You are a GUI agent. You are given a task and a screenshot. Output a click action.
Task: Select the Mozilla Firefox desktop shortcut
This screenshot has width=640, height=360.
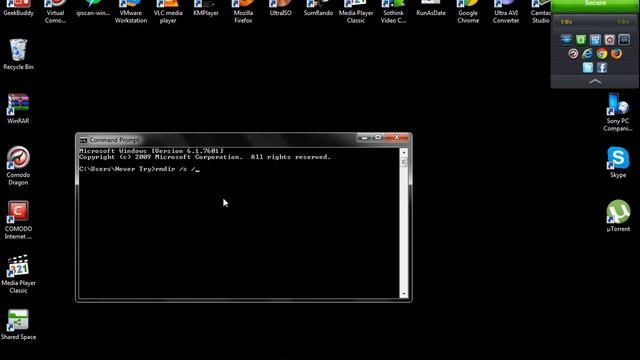tap(243, 11)
